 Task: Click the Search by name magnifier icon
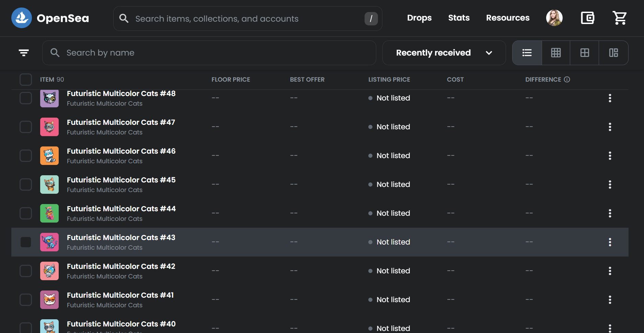[55, 53]
